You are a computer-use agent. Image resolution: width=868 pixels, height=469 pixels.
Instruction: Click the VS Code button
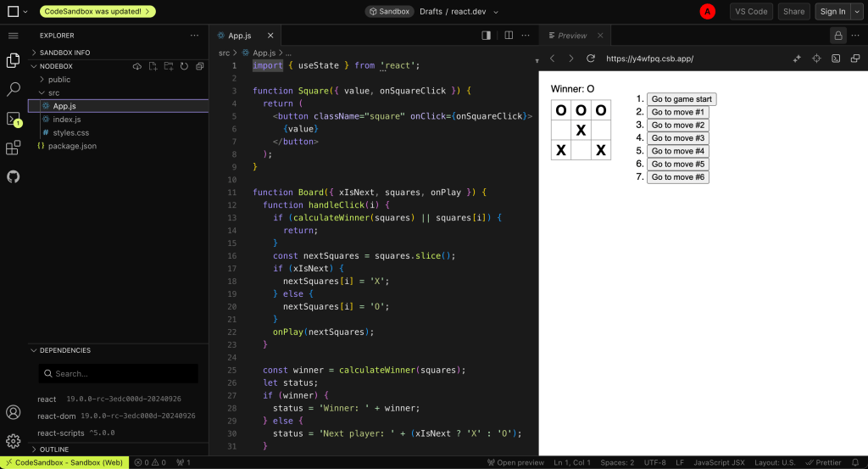[751, 12]
